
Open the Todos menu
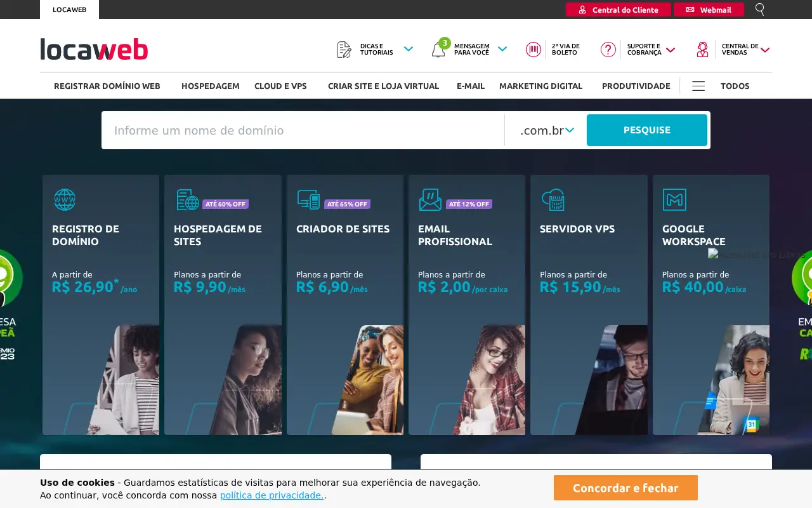click(x=735, y=86)
